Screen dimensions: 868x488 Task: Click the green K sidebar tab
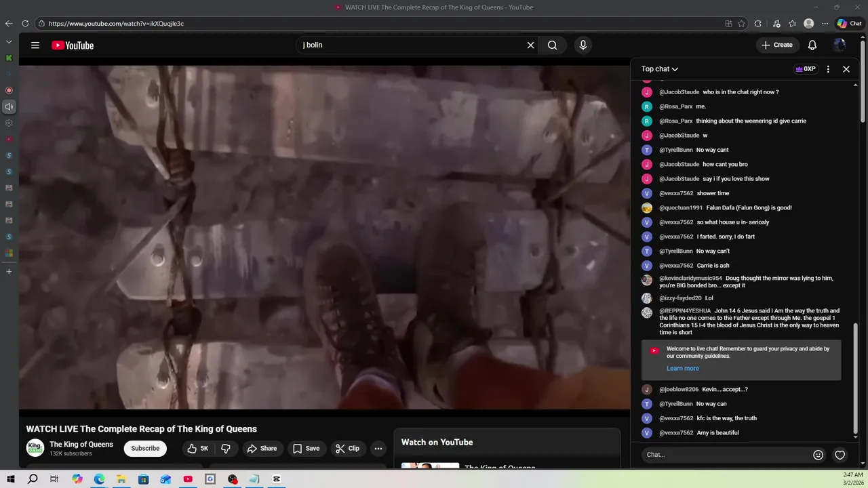pyautogui.click(x=9, y=58)
